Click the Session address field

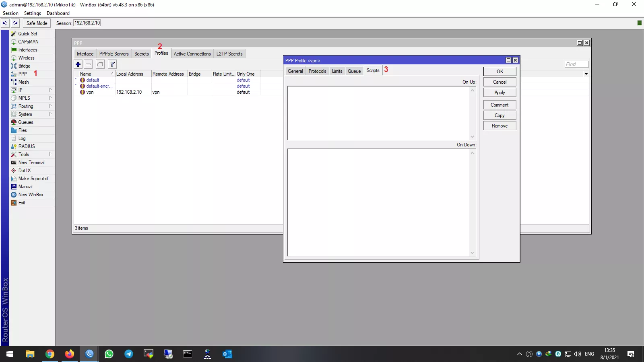click(87, 23)
